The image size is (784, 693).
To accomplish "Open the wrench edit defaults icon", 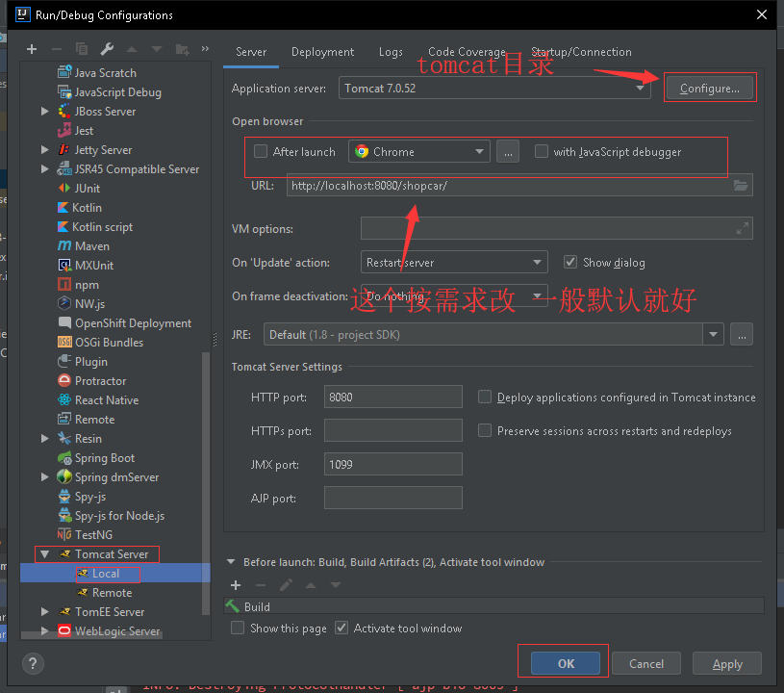I will [107, 48].
